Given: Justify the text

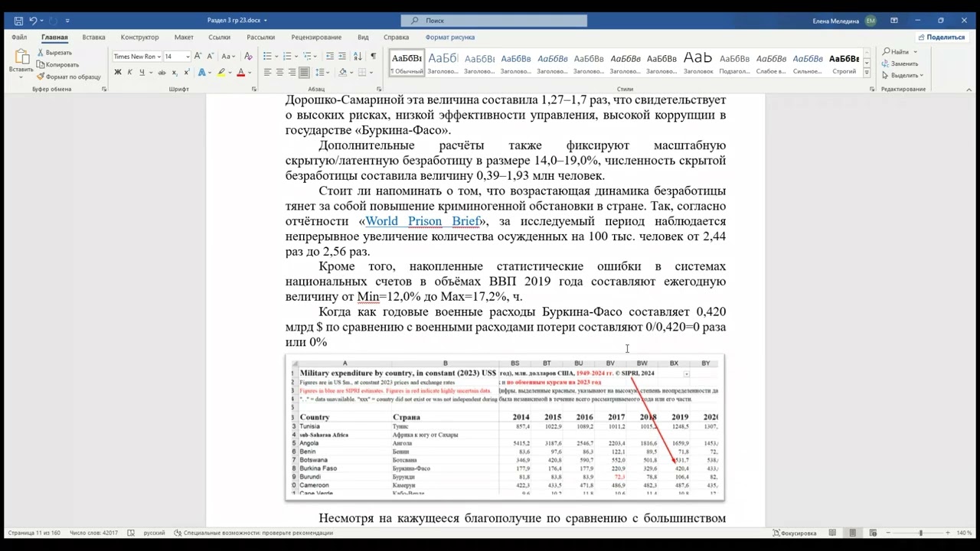Looking at the screenshot, I should point(305,73).
